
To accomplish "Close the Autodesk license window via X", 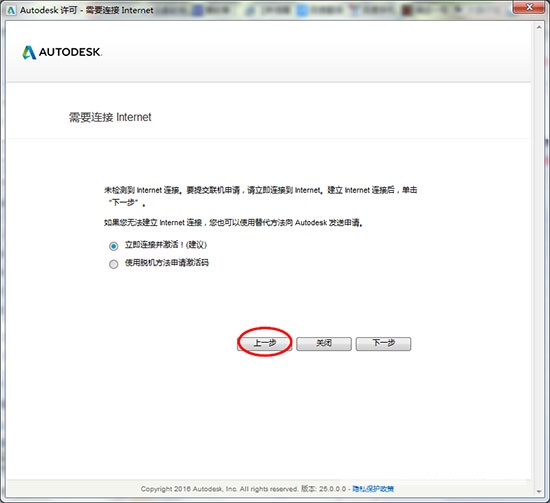I will pos(529,7).
